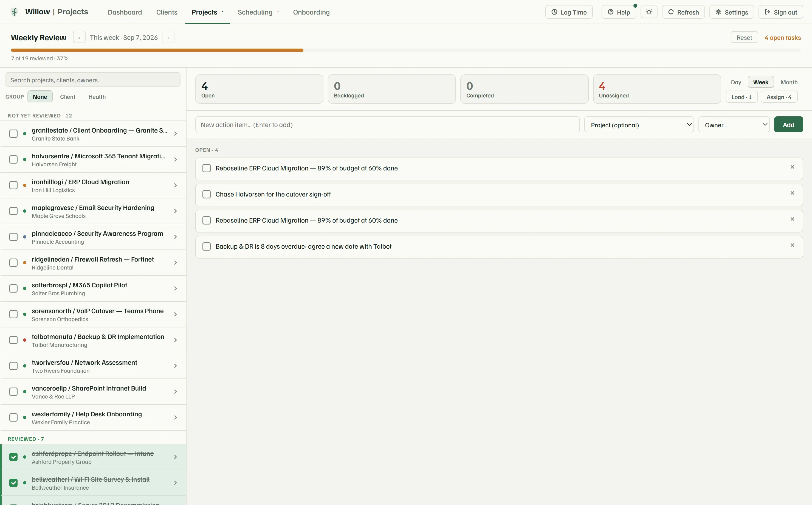Open the ridgelineden Firewall Refresh chevron
Image resolution: width=812 pixels, height=505 pixels.
pos(175,263)
